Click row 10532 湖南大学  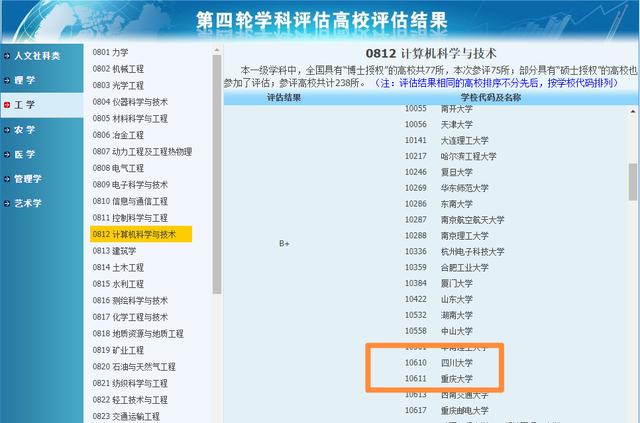click(438, 315)
